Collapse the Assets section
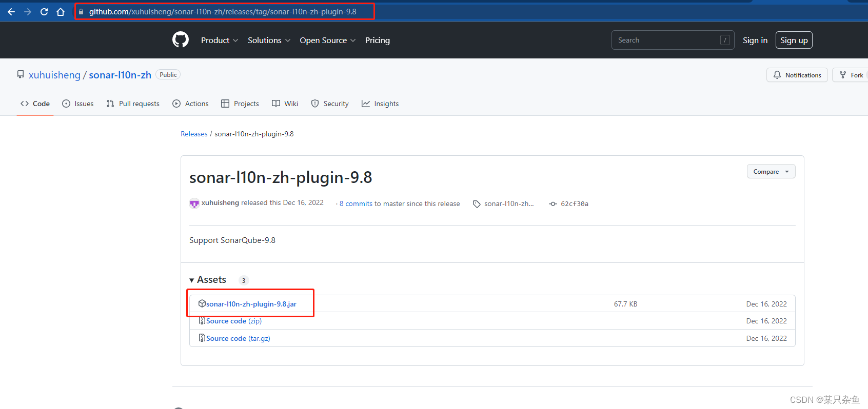The image size is (868, 409). pyautogui.click(x=208, y=279)
